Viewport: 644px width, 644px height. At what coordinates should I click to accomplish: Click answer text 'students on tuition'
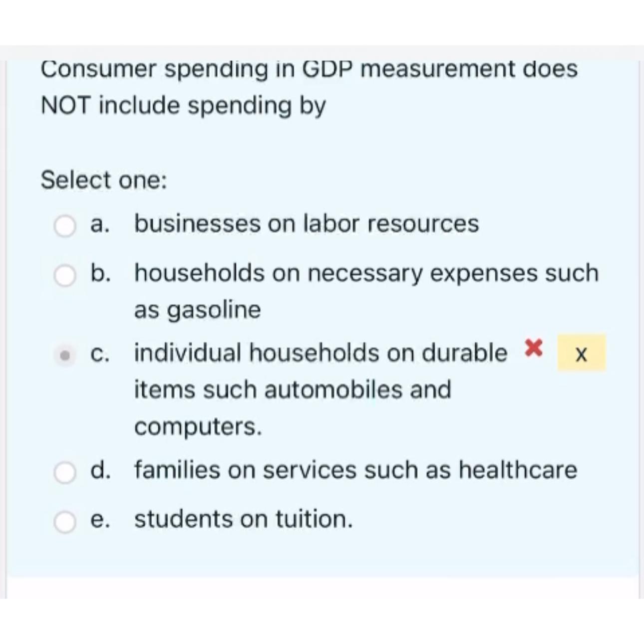243,520
